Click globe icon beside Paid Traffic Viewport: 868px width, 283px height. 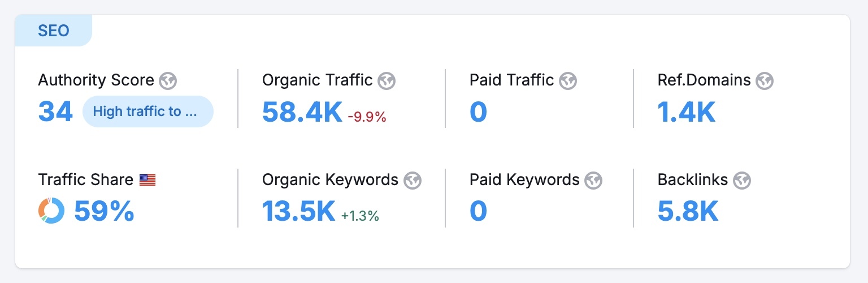click(x=567, y=81)
